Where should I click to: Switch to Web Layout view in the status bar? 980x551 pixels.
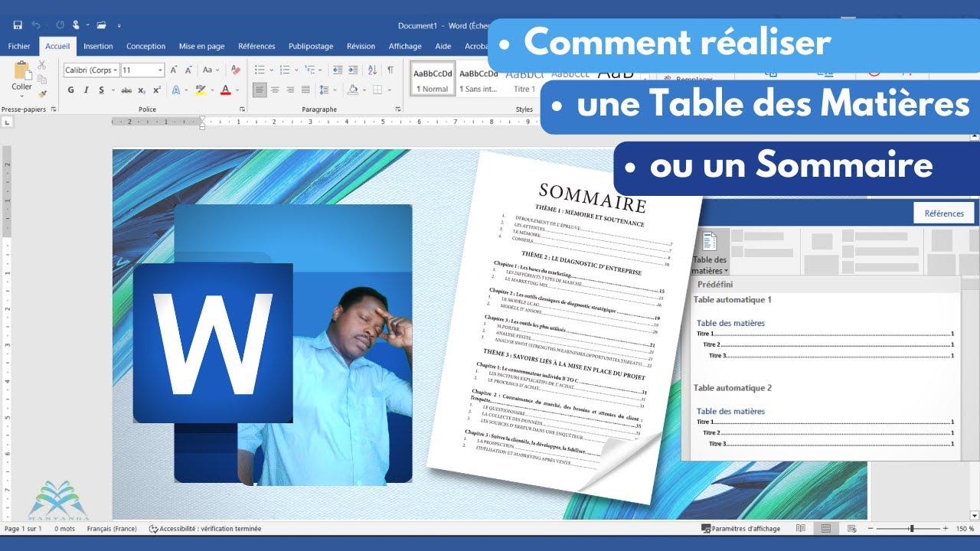click(851, 529)
